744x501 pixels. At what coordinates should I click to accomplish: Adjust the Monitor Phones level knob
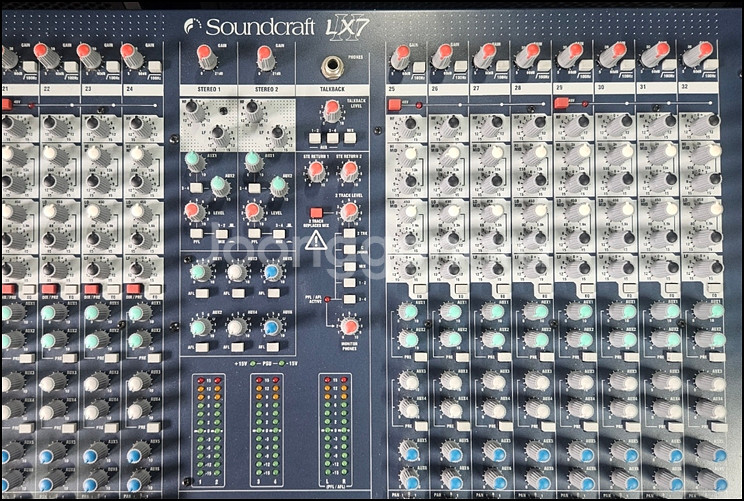pyautogui.click(x=350, y=327)
